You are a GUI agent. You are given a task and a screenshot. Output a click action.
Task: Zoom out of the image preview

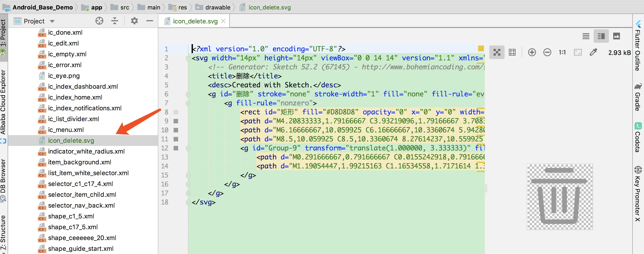tap(547, 52)
